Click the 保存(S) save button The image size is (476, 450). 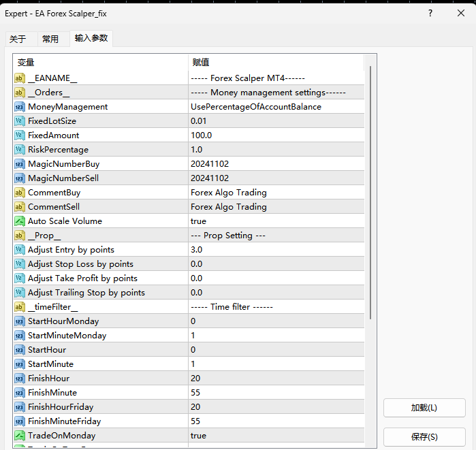point(424,436)
